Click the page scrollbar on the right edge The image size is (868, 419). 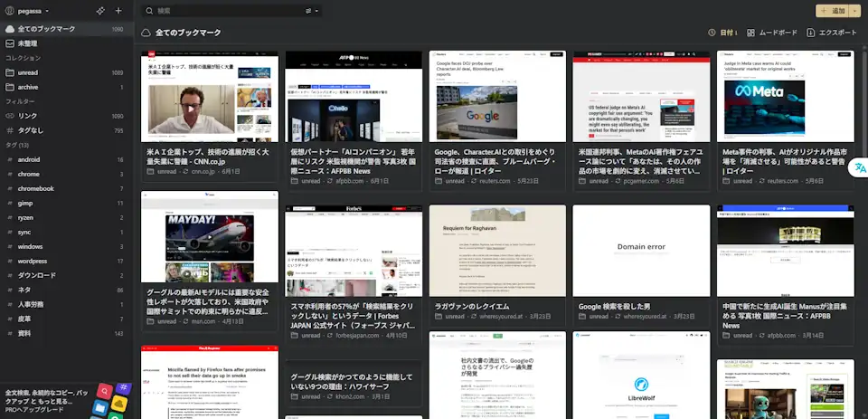pyautogui.click(x=864, y=105)
